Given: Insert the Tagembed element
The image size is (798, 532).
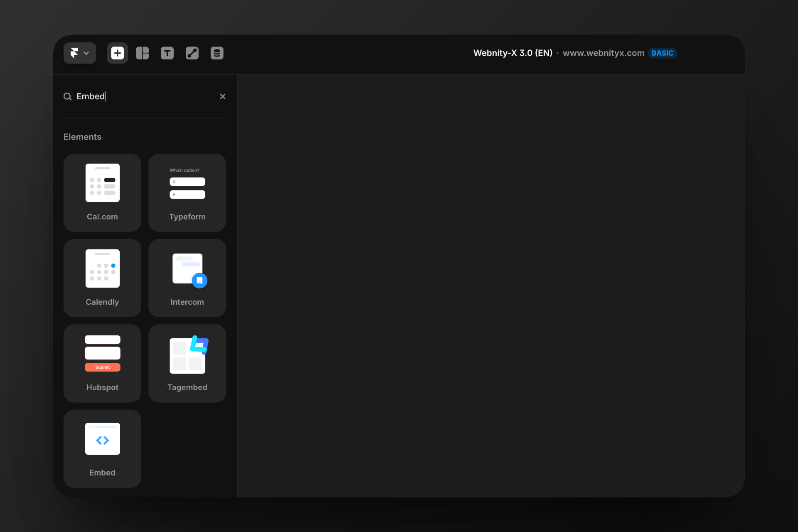Looking at the screenshot, I should pyautogui.click(x=187, y=363).
